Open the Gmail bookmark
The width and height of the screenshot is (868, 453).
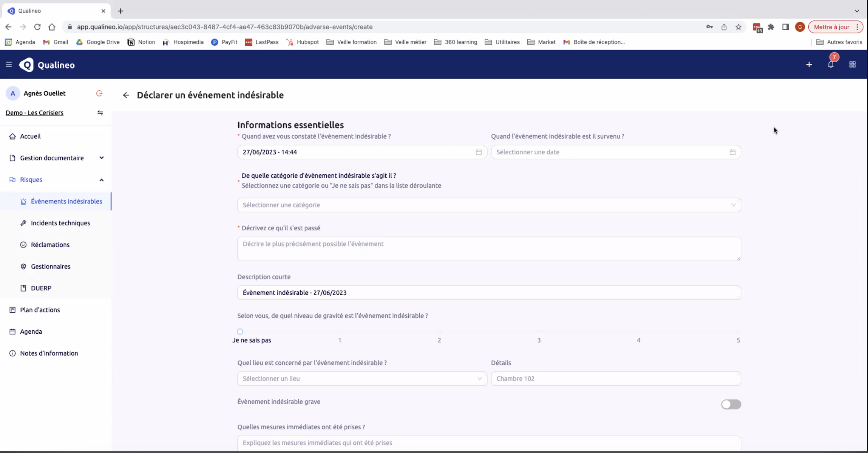coord(60,42)
